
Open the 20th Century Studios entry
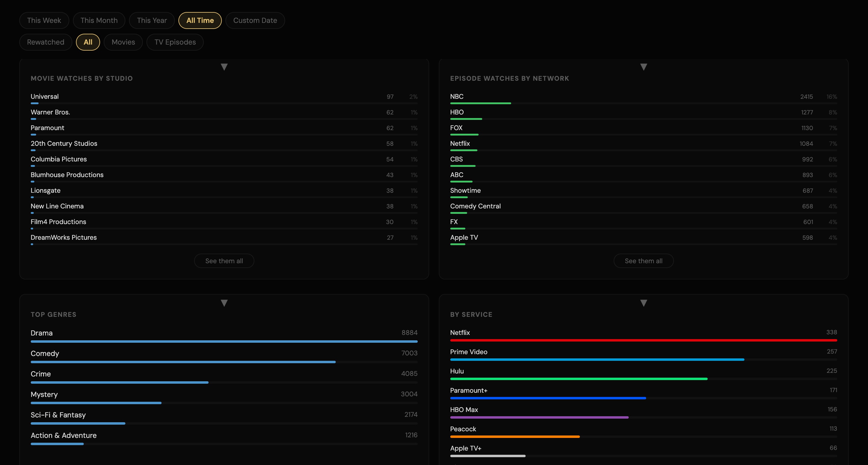pyautogui.click(x=224, y=145)
